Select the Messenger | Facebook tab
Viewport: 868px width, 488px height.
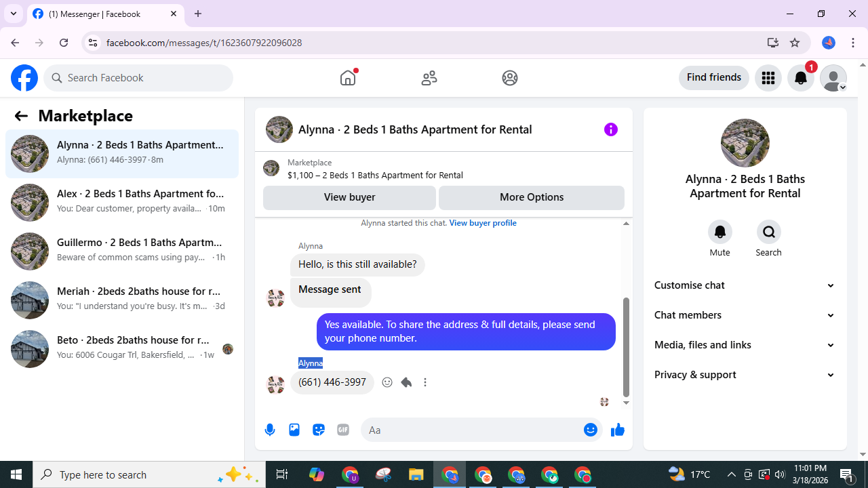(x=106, y=14)
